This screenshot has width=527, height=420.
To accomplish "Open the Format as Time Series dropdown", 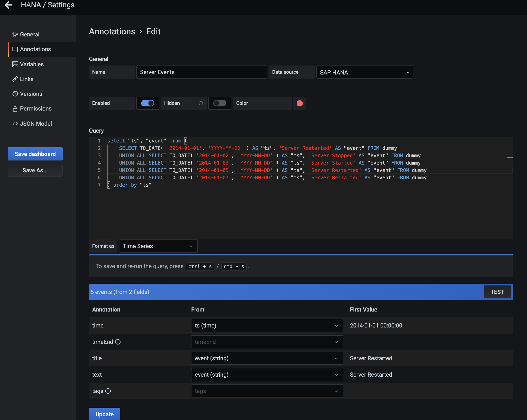I will (x=158, y=246).
